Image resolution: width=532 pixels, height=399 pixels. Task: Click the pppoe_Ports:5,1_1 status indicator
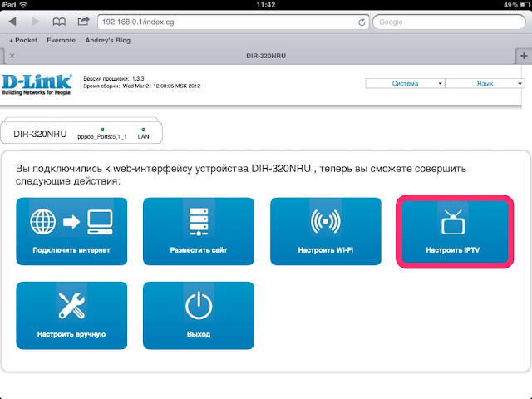[x=102, y=134]
